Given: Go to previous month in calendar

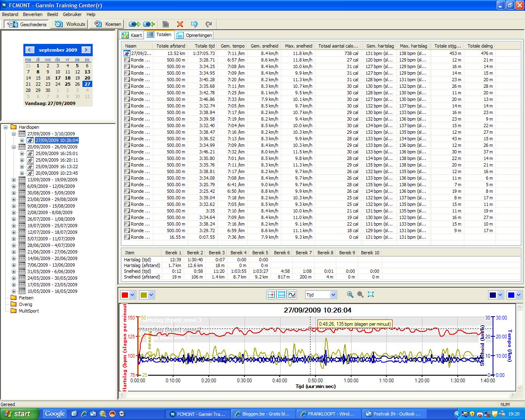Looking at the screenshot, I should click(30, 50).
